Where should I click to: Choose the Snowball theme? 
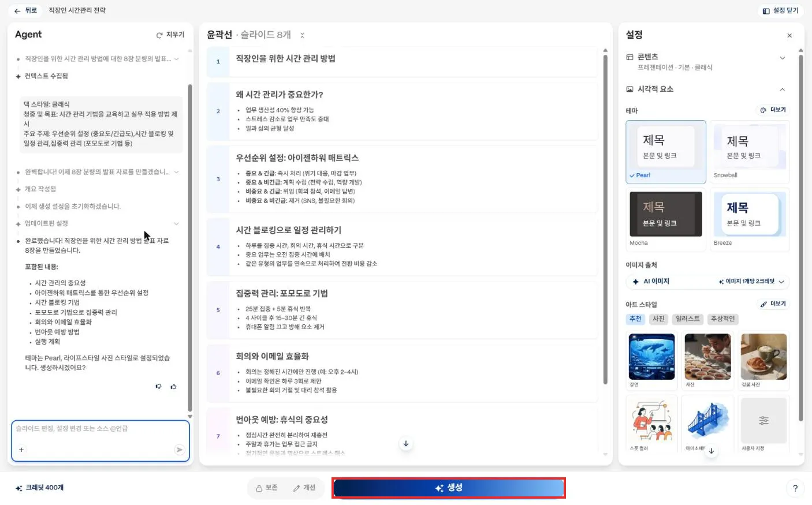(x=750, y=152)
